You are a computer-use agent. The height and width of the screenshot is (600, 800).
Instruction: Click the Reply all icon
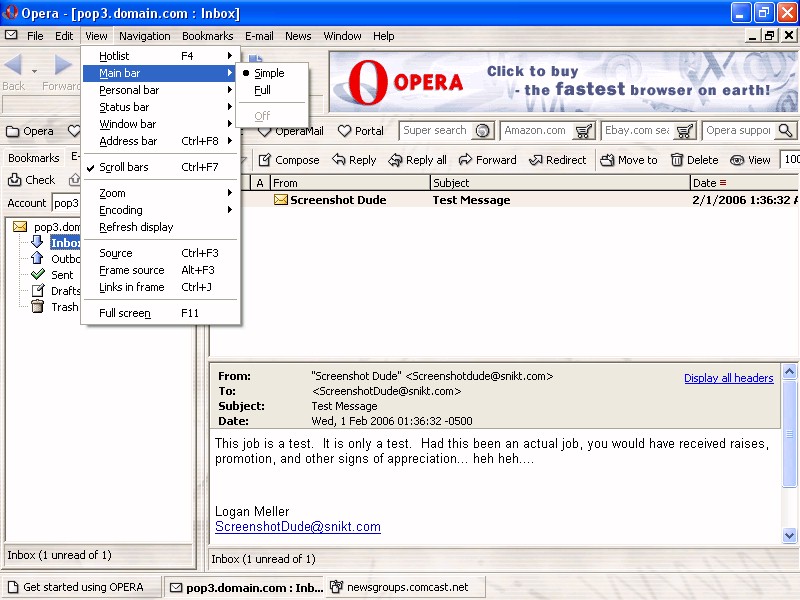395,160
